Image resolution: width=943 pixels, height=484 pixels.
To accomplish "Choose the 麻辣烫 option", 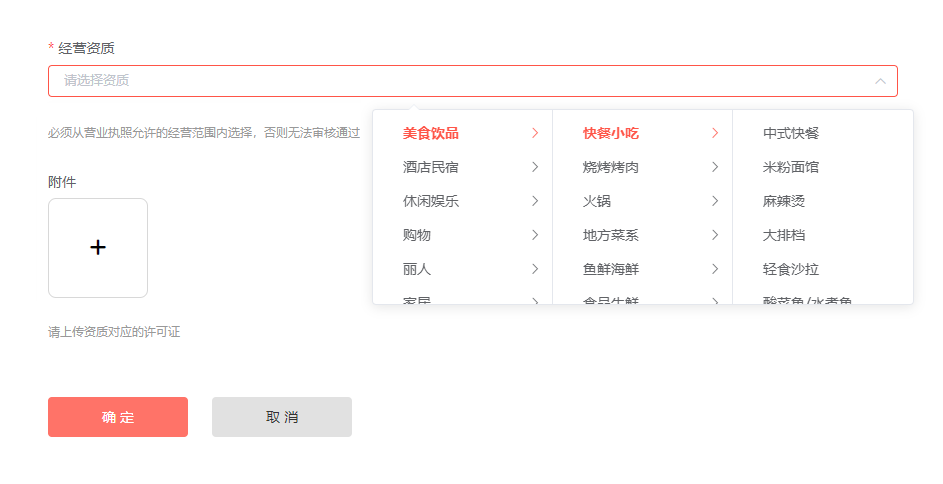I will 784,201.
